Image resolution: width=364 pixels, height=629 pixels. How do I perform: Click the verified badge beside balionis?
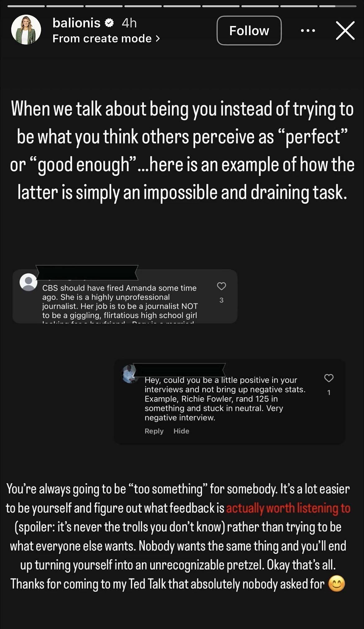click(x=109, y=23)
